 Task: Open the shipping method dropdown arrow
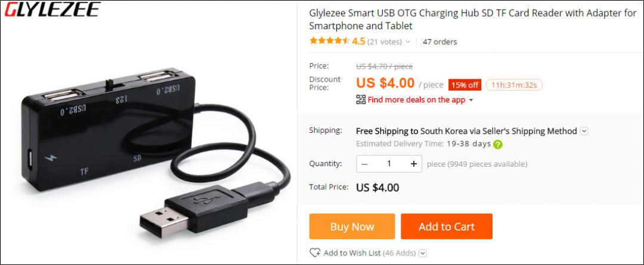tap(584, 131)
